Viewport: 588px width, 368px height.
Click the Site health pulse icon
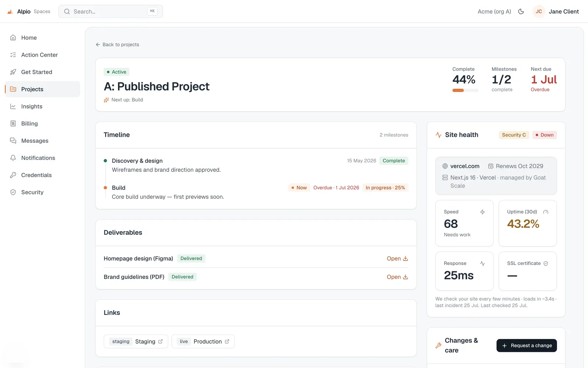pyautogui.click(x=438, y=135)
